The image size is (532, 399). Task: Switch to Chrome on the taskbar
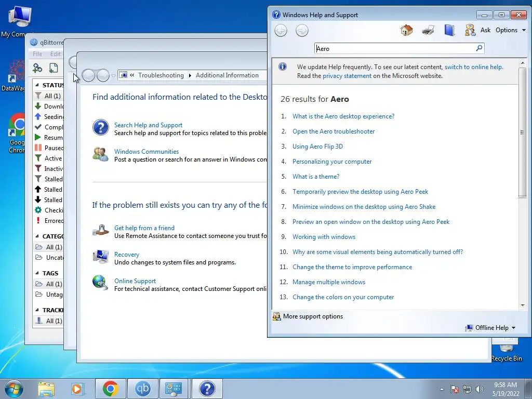110,389
